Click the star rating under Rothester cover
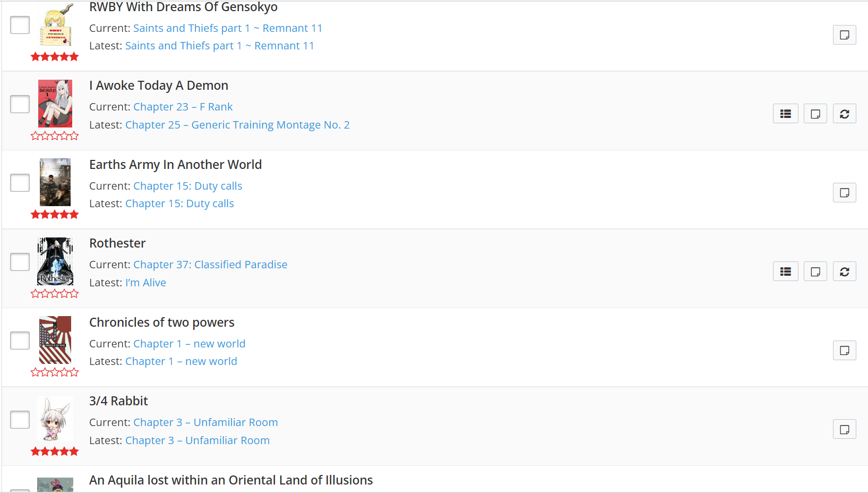The height and width of the screenshot is (493, 868). point(55,293)
